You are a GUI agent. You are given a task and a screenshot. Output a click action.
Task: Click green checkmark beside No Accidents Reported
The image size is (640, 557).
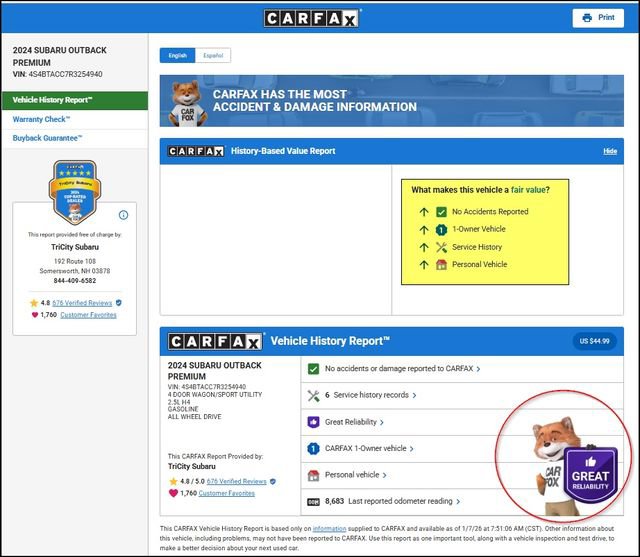click(x=441, y=212)
